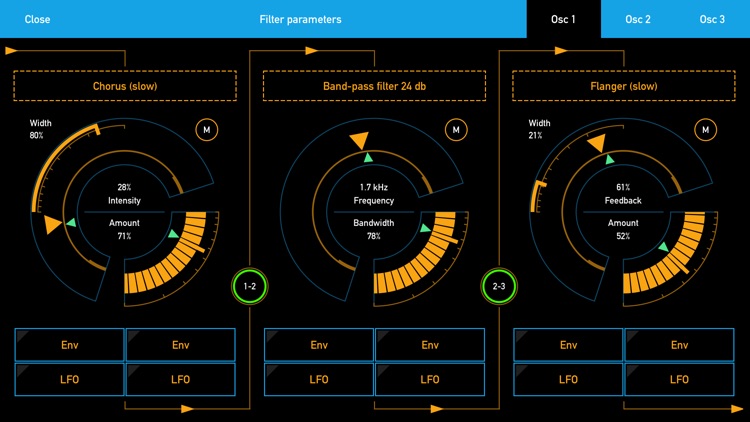This screenshot has height=422, width=750.
Task: Click the green marker below Flanger Feedback pointer
Action: tap(610, 159)
